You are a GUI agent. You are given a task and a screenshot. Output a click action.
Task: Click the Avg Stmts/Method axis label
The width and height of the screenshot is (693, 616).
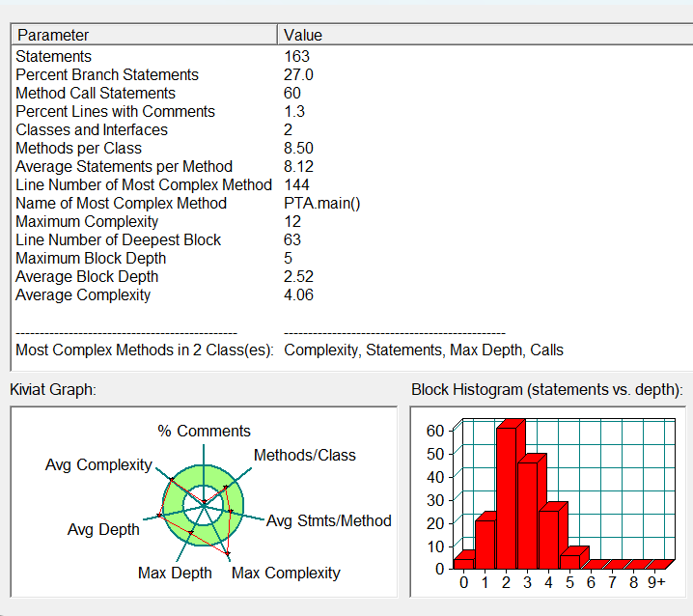(x=329, y=521)
